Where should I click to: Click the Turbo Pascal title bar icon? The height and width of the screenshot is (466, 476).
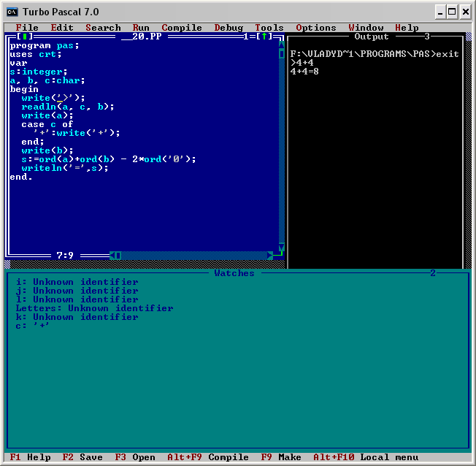point(12,12)
